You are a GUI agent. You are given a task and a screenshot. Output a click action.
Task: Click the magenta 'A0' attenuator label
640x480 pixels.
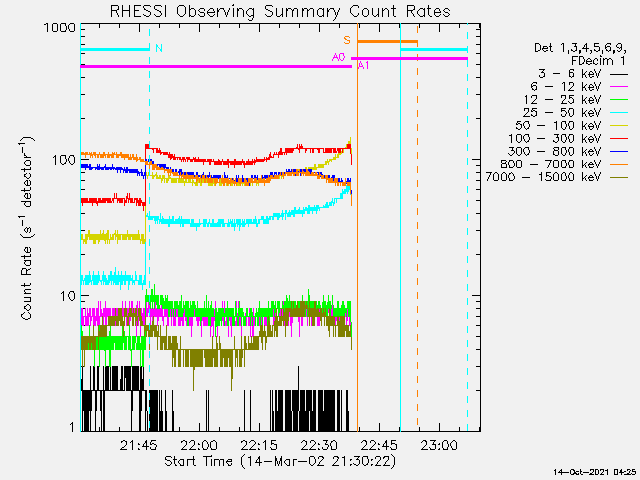click(338, 57)
